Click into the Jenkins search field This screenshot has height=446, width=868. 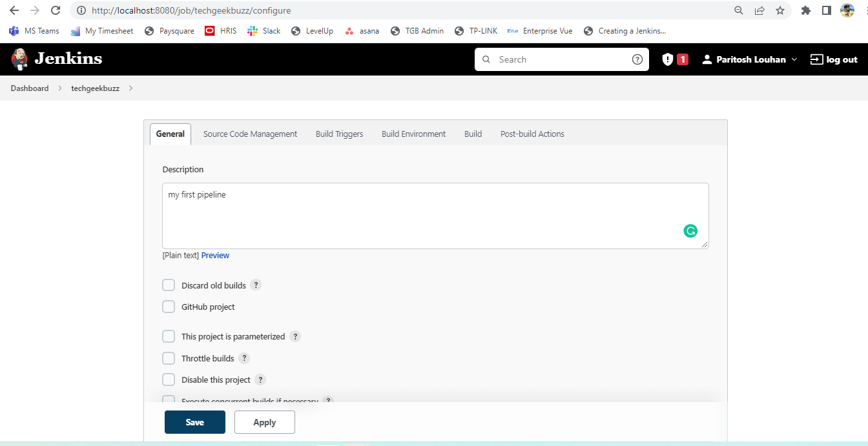pyautogui.click(x=562, y=59)
